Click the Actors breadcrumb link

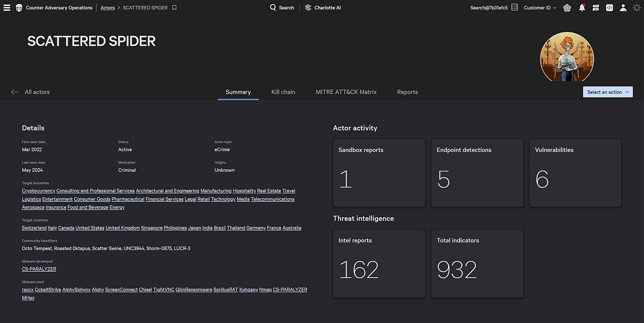[108, 8]
